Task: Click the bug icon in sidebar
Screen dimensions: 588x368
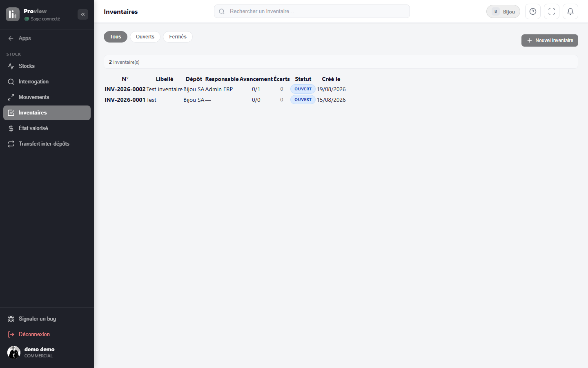Action: [x=11, y=319]
